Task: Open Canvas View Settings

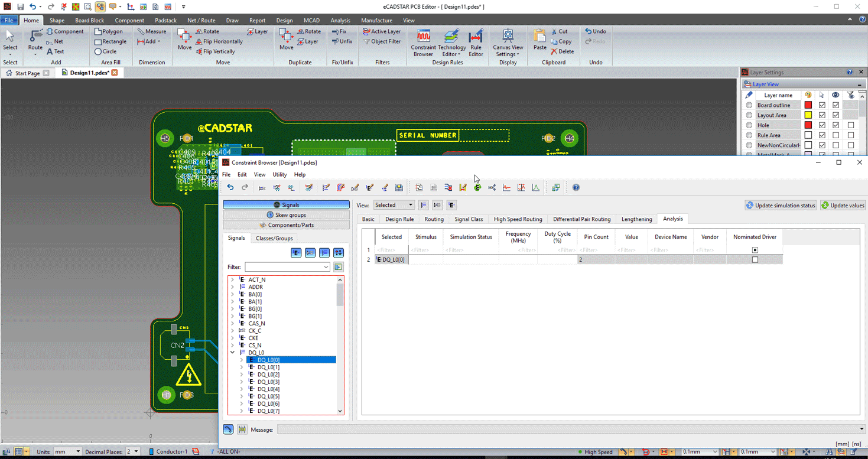Action: pyautogui.click(x=508, y=43)
